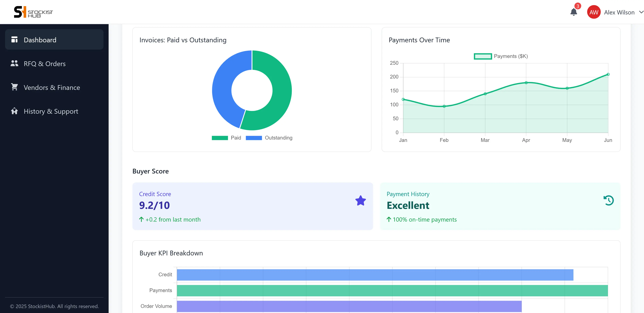Click the Credit axis label
644x313 pixels.
click(165, 274)
